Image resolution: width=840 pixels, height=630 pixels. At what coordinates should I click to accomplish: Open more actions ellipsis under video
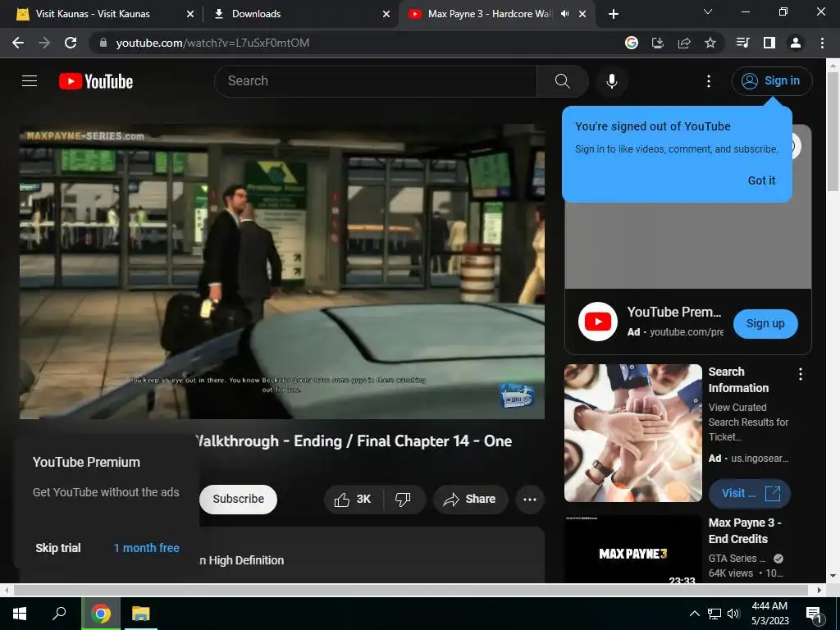(x=530, y=500)
